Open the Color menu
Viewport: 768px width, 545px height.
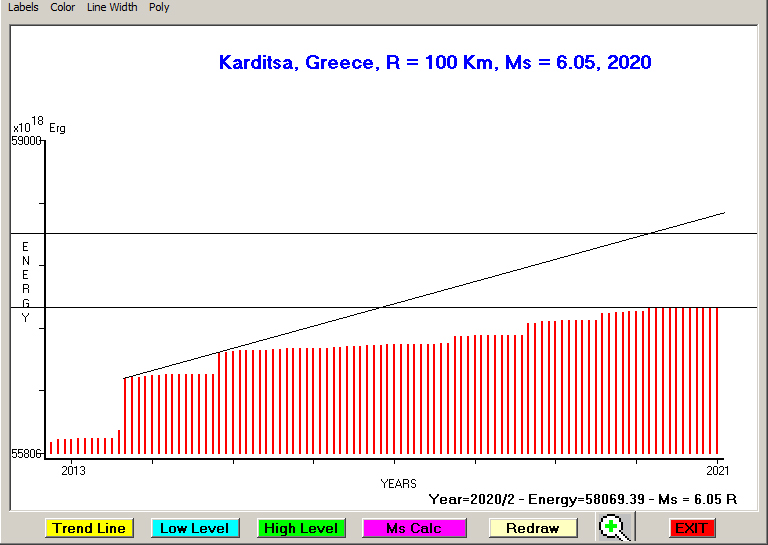(x=63, y=7)
